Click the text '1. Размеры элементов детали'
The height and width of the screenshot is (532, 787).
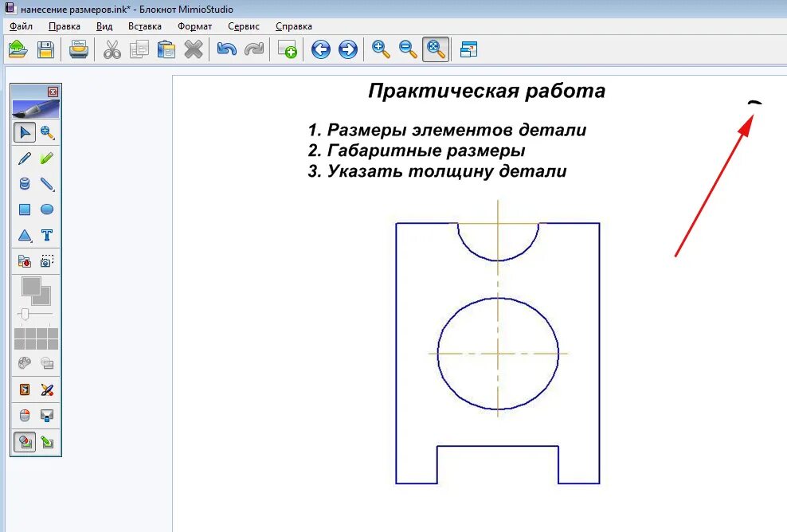pyautogui.click(x=447, y=130)
